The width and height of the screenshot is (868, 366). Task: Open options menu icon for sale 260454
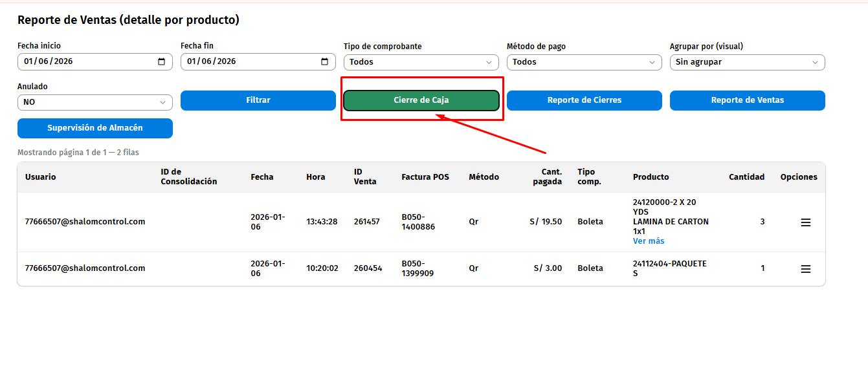(805, 269)
